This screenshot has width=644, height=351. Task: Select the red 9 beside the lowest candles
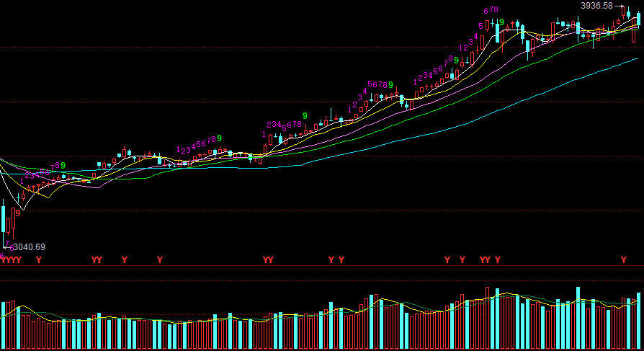[17, 213]
